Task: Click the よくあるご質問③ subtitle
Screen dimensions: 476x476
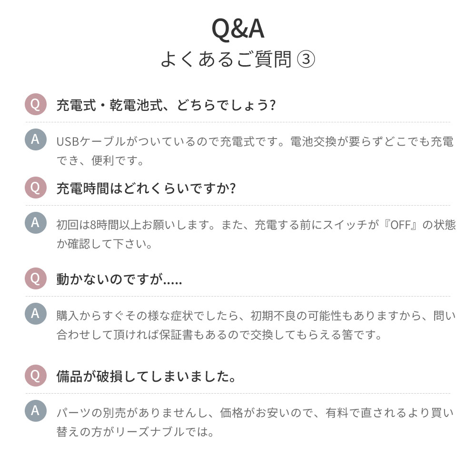Action: (x=238, y=59)
